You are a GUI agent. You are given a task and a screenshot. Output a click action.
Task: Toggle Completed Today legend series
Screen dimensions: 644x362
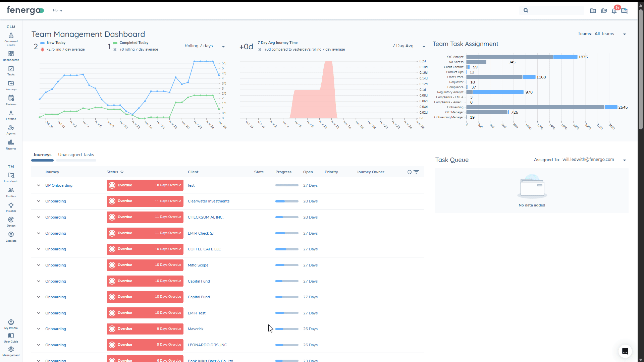pyautogui.click(x=133, y=43)
